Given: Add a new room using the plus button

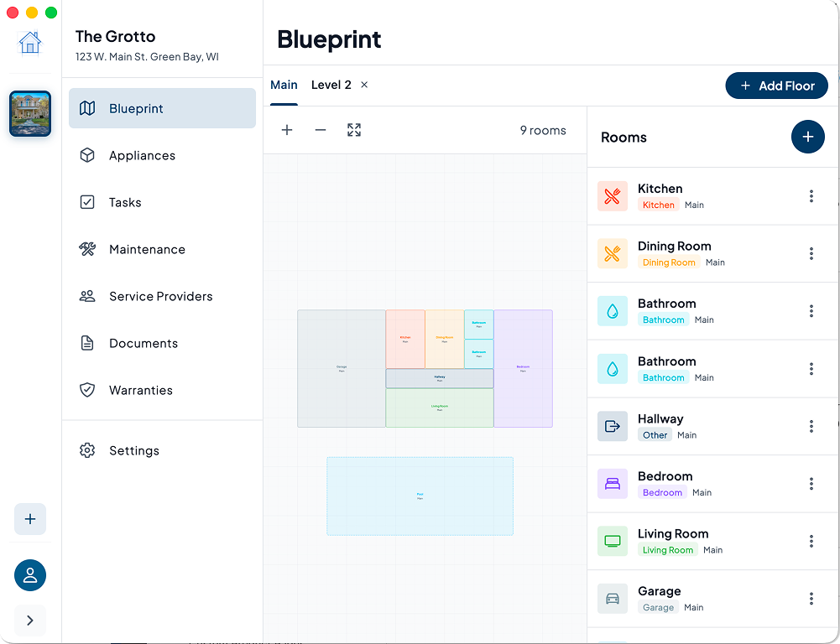Looking at the screenshot, I should click(x=807, y=137).
